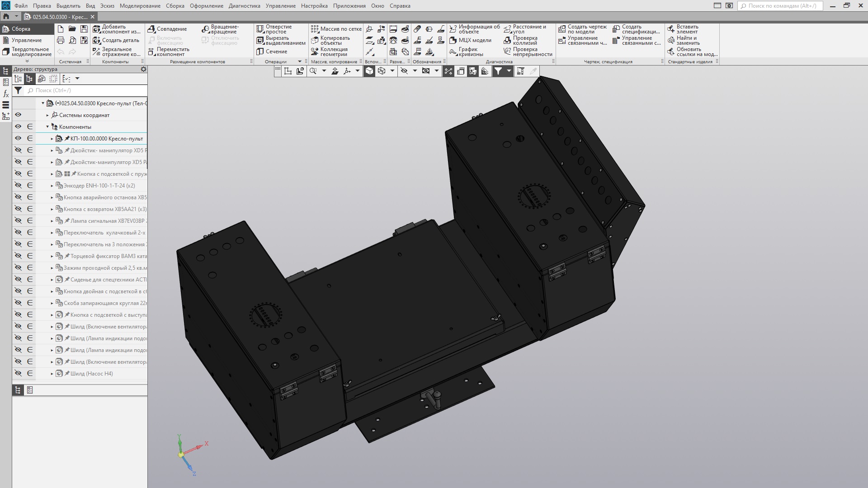
Task: Toggle eye icon for Шилд (Насос Н4)
Action: (18, 374)
